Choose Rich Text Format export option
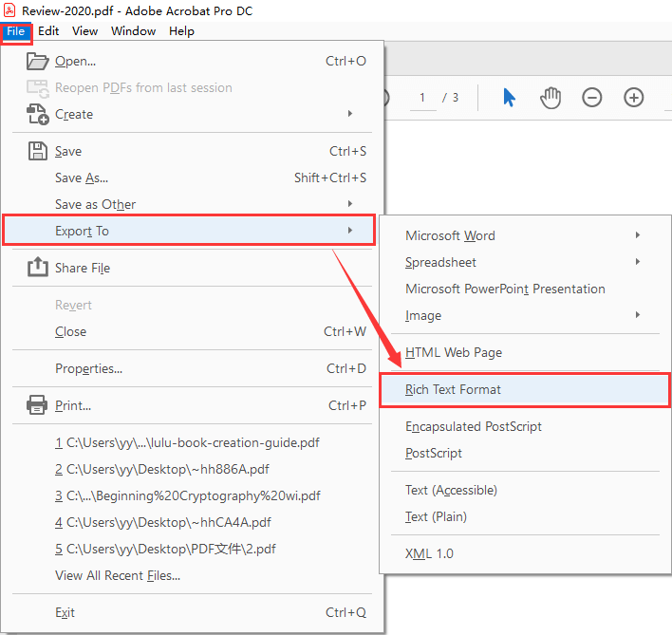Screen dimensions: 672x635 [454, 390]
